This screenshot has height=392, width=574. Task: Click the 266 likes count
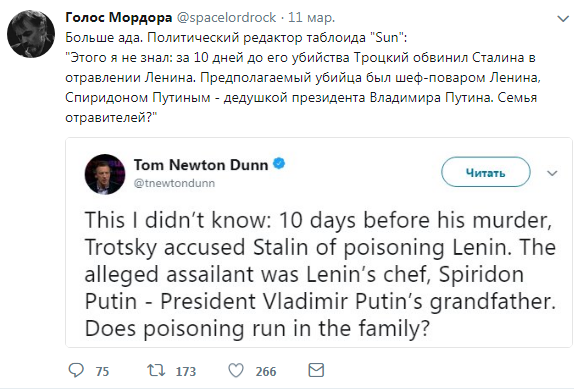pyautogui.click(x=266, y=372)
